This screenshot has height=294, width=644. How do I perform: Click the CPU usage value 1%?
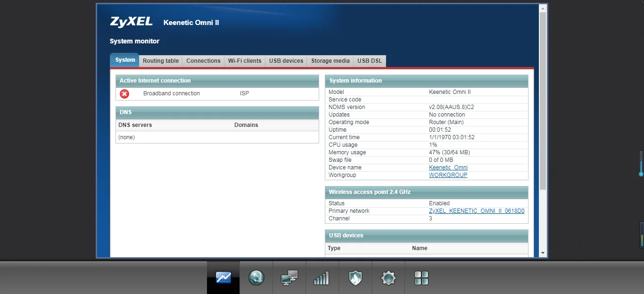[433, 145]
